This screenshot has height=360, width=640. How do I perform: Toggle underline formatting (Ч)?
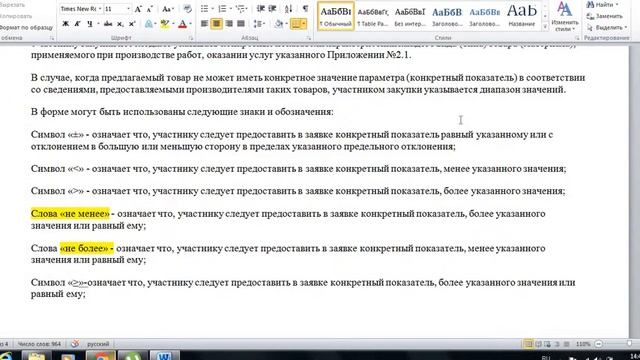point(89,24)
